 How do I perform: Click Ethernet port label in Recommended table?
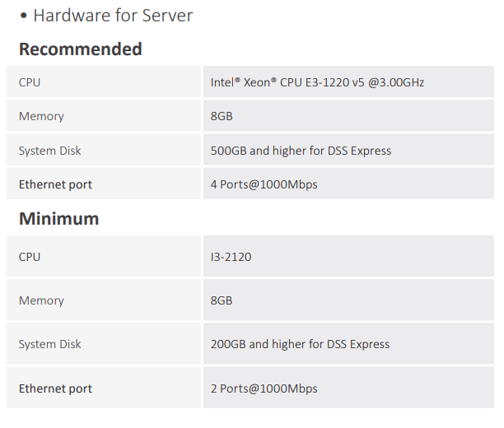point(55,184)
